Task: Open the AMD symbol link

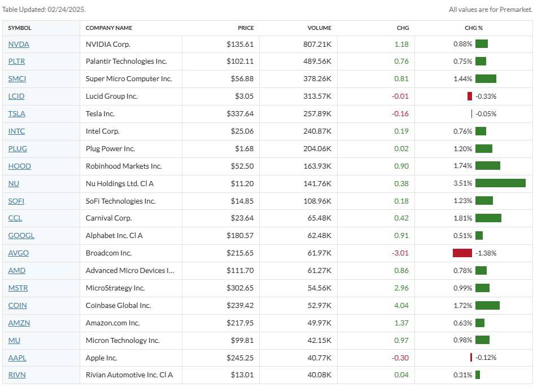Action: pyautogui.click(x=17, y=270)
